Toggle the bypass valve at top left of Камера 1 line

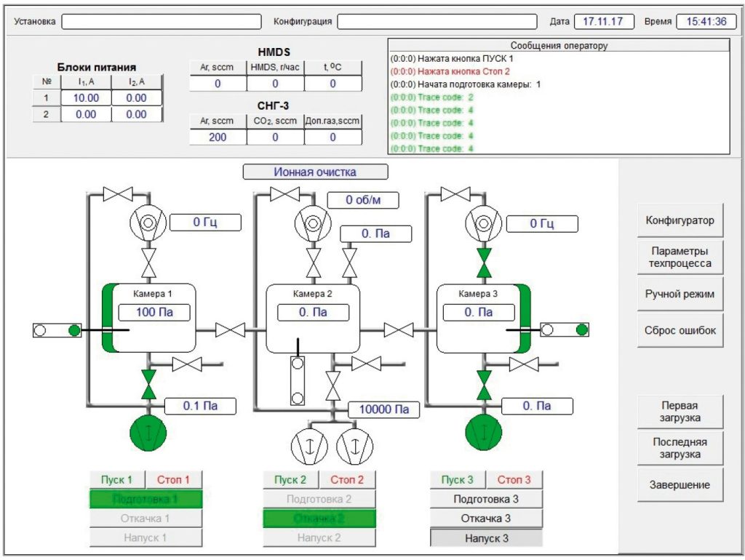click(118, 193)
